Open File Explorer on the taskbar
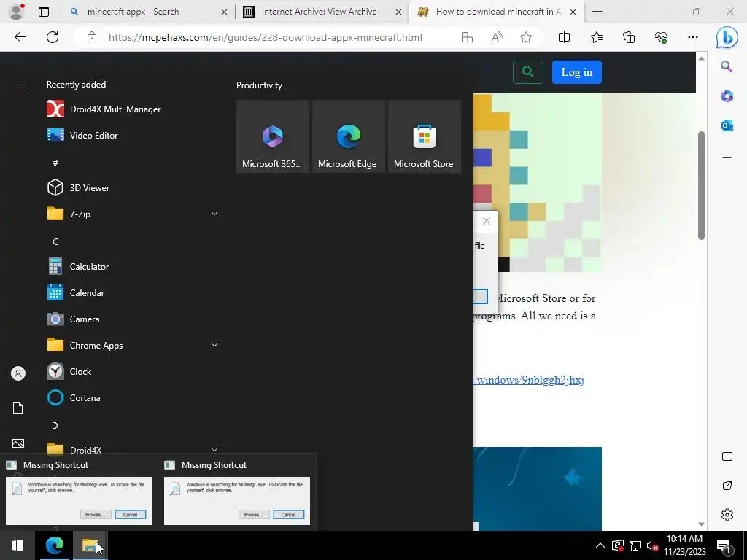747x560 pixels. 90,545
